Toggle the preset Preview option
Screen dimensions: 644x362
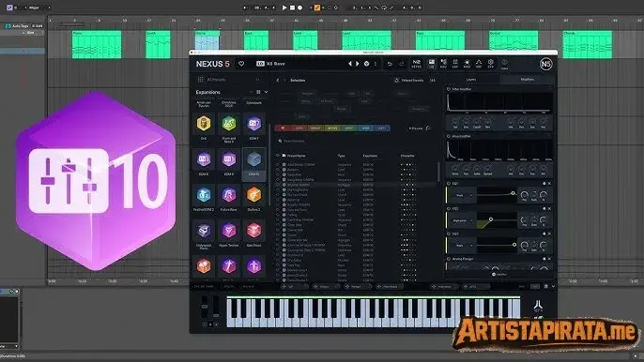pyautogui.click(x=419, y=128)
